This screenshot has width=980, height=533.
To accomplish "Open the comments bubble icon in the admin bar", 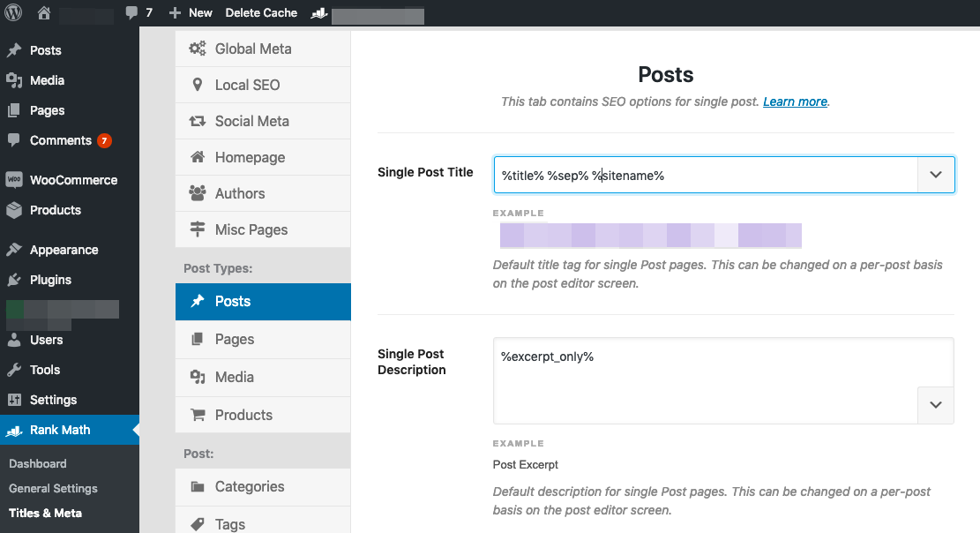I will (x=131, y=12).
